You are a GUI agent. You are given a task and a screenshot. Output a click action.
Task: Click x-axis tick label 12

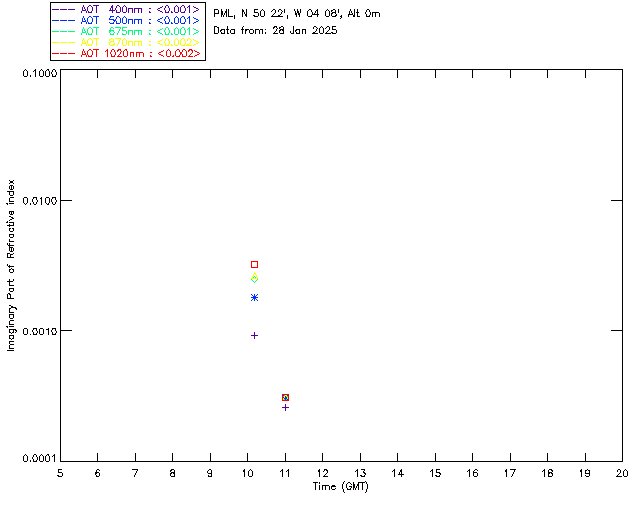[x=322, y=473]
